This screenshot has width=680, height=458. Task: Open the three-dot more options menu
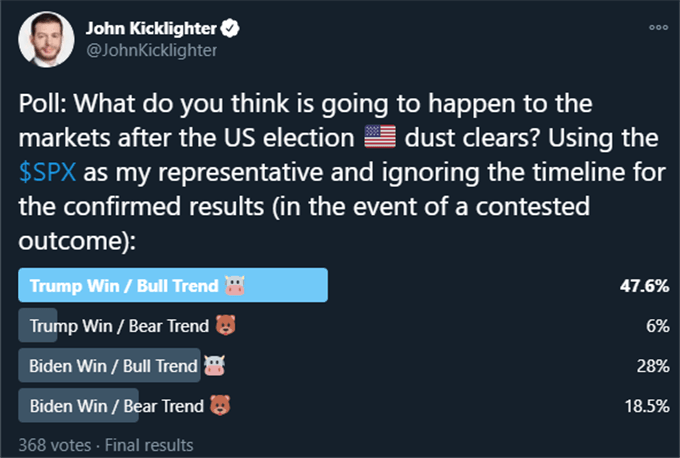pyautogui.click(x=658, y=27)
